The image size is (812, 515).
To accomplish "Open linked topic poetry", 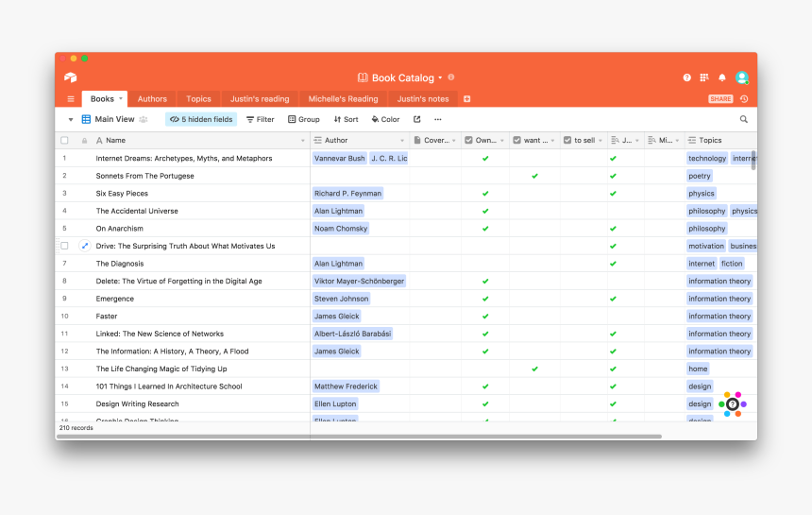I will point(699,176).
